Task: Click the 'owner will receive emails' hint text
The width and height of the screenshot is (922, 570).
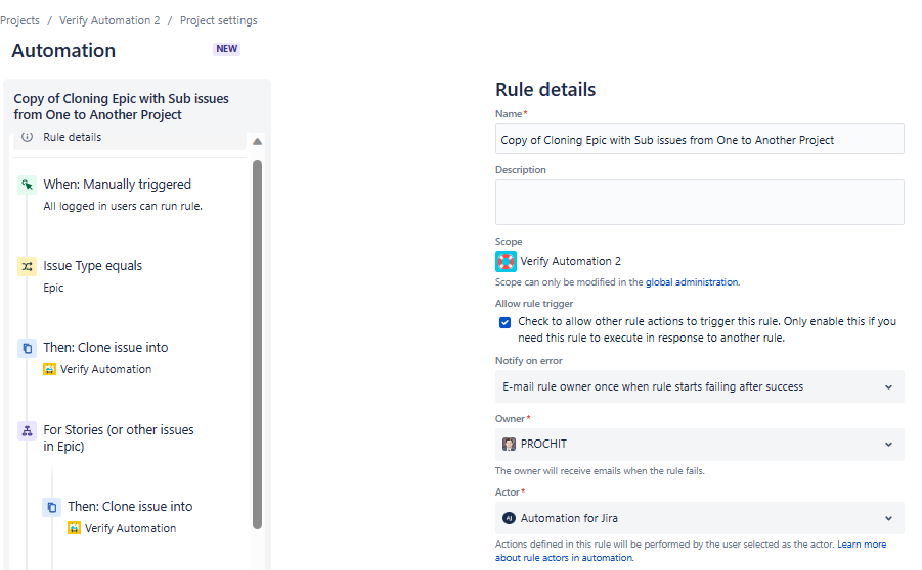Action: pyautogui.click(x=600, y=471)
